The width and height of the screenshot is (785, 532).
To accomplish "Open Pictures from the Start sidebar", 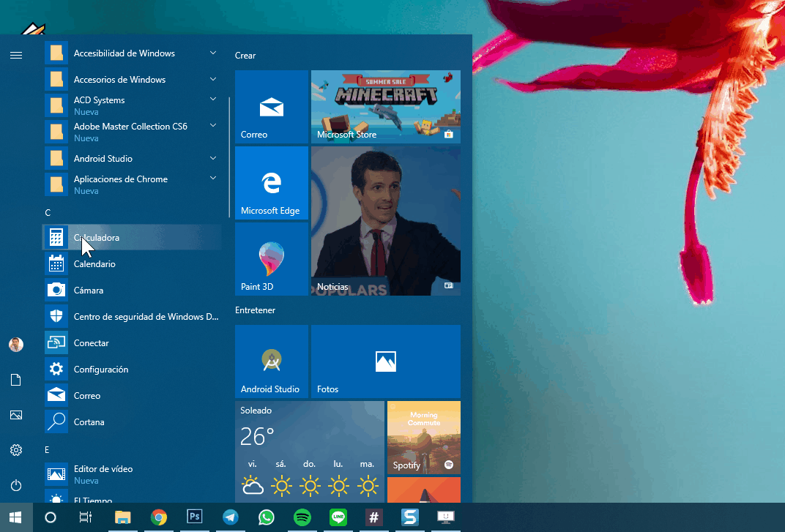I will pos(16,415).
